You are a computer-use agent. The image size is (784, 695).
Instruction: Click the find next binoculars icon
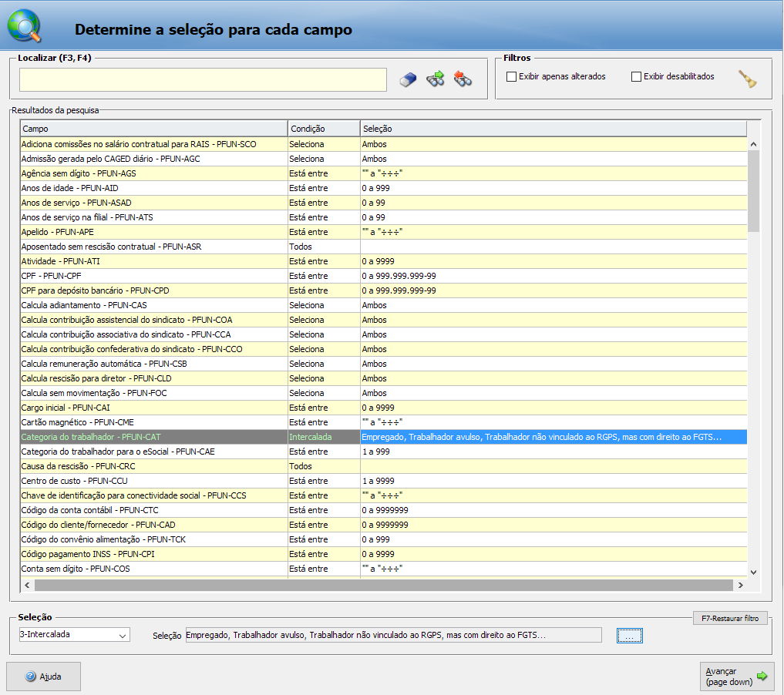[436, 79]
